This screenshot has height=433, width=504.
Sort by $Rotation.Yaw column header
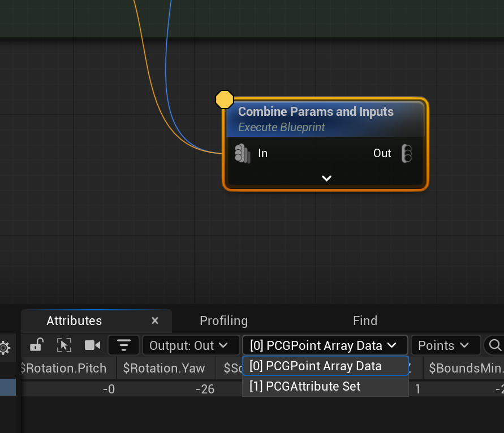(x=164, y=368)
